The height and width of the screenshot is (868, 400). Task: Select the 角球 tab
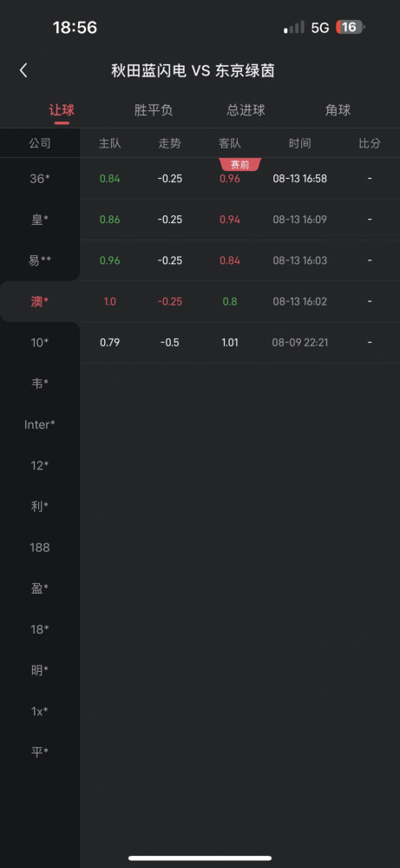coord(338,110)
